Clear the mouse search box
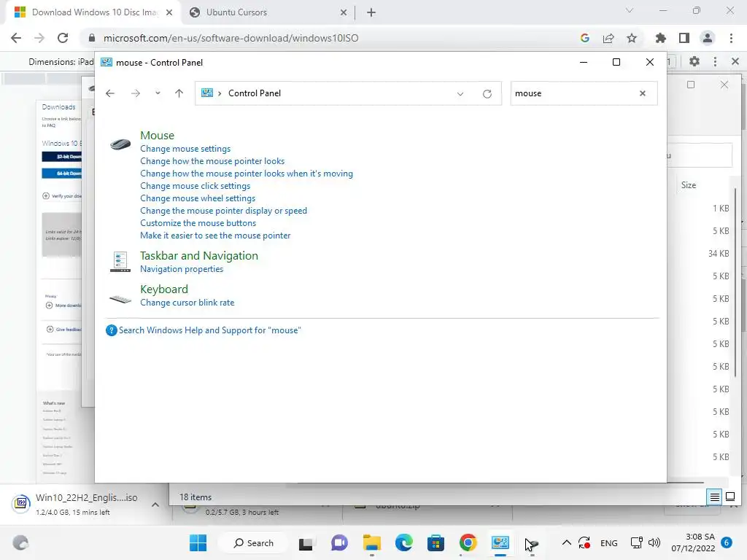This screenshot has height=560, width=747. click(642, 93)
